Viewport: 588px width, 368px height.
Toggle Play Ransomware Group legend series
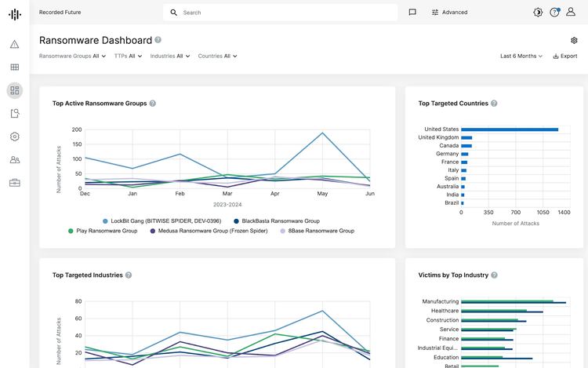coord(103,231)
